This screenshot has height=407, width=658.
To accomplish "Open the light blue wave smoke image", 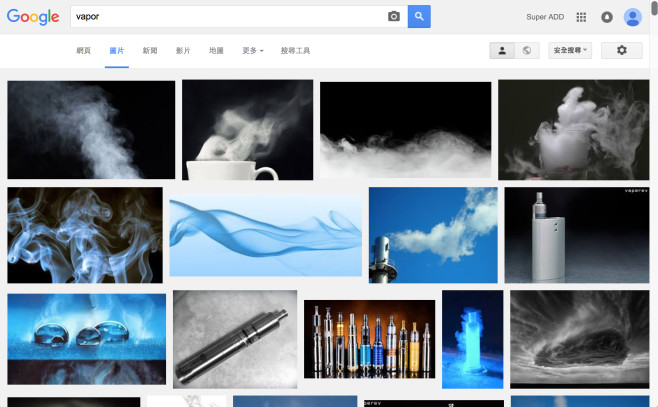I will (x=266, y=235).
